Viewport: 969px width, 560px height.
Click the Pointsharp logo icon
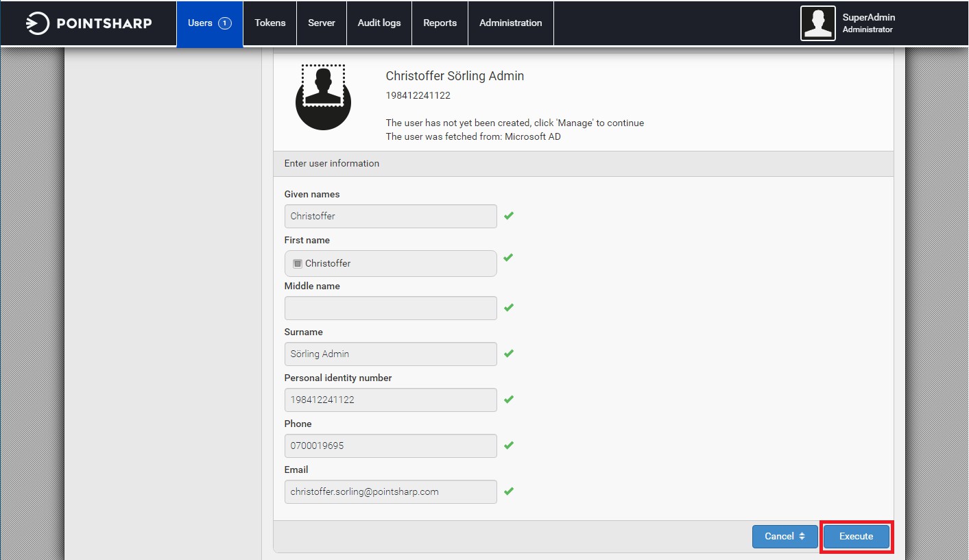coord(37,23)
